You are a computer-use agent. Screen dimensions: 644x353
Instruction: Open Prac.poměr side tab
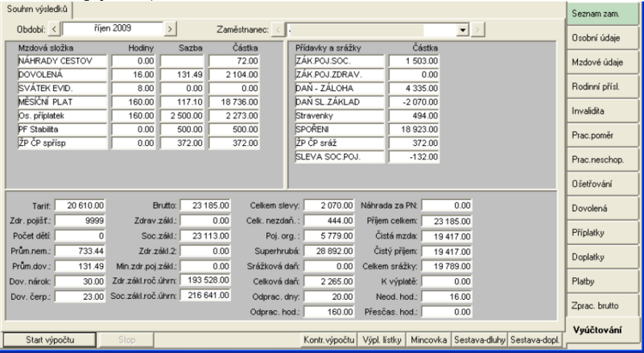point(603,135)
